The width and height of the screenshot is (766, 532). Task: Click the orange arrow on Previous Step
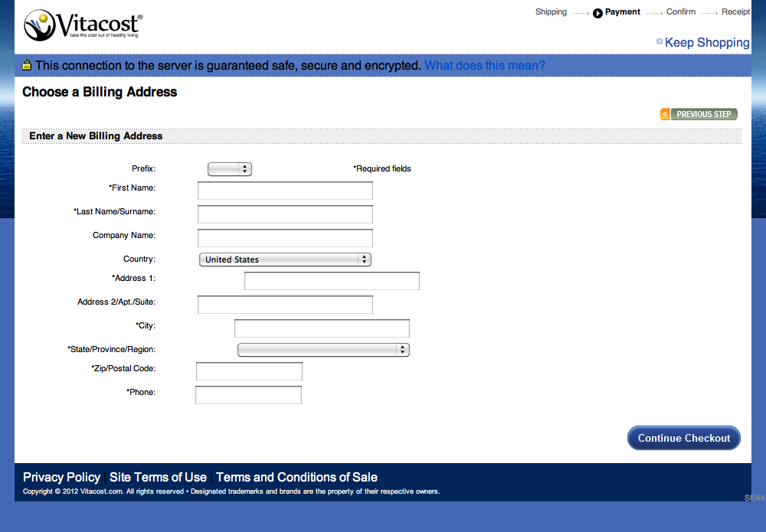(x=664, y=113)
